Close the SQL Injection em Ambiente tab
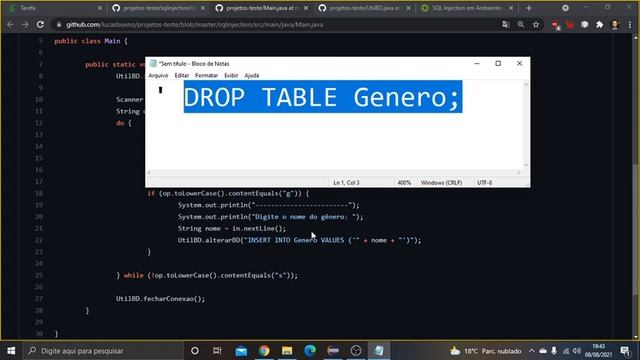This screenshot has width=640, height=360. [x=511, y=8]
